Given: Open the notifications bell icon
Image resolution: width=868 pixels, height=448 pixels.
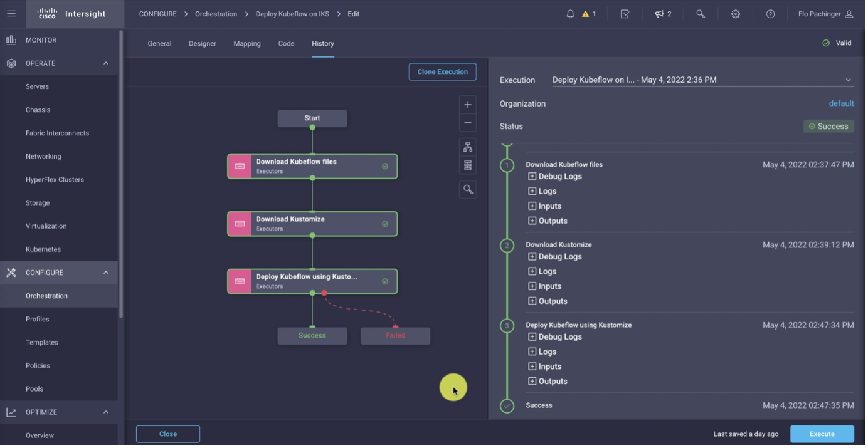Looking at the screenshot, I should click(x=570, y=14).
